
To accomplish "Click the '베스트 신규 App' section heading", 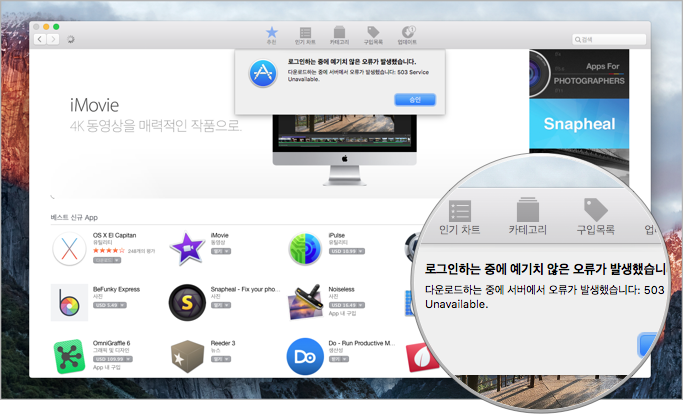I will [x=74, y=217].
